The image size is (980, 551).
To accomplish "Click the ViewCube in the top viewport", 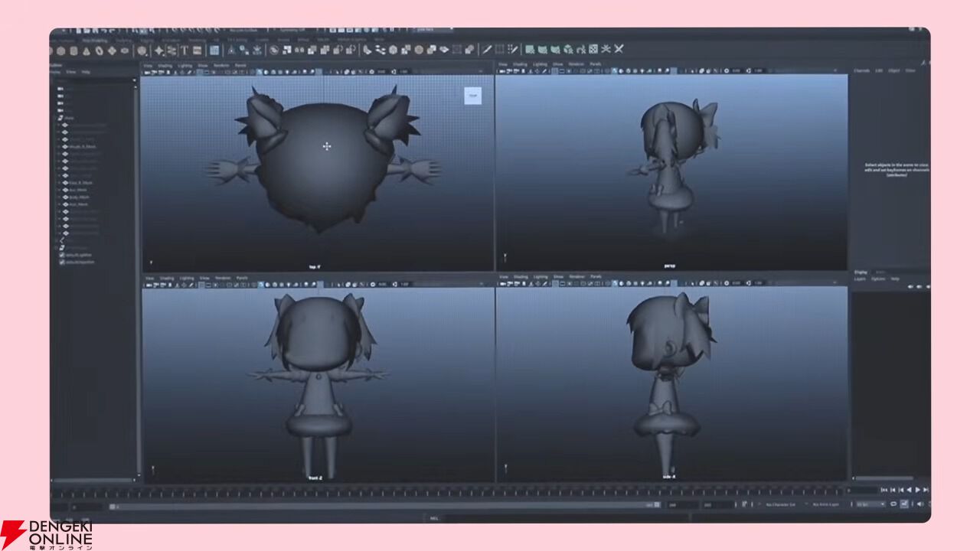I will point(472,96).
